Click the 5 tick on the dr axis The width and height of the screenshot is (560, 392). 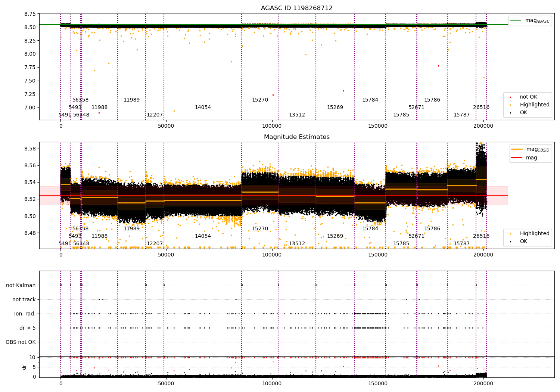34,367
